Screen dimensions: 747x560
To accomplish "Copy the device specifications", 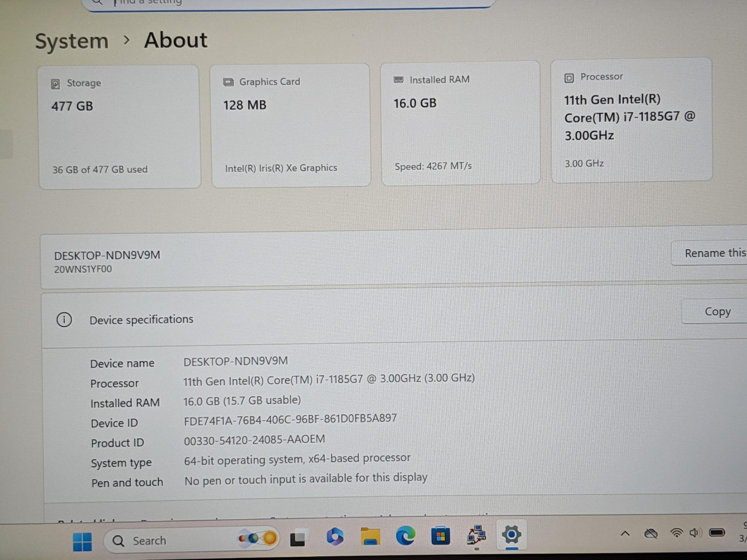I will [715, 311].
